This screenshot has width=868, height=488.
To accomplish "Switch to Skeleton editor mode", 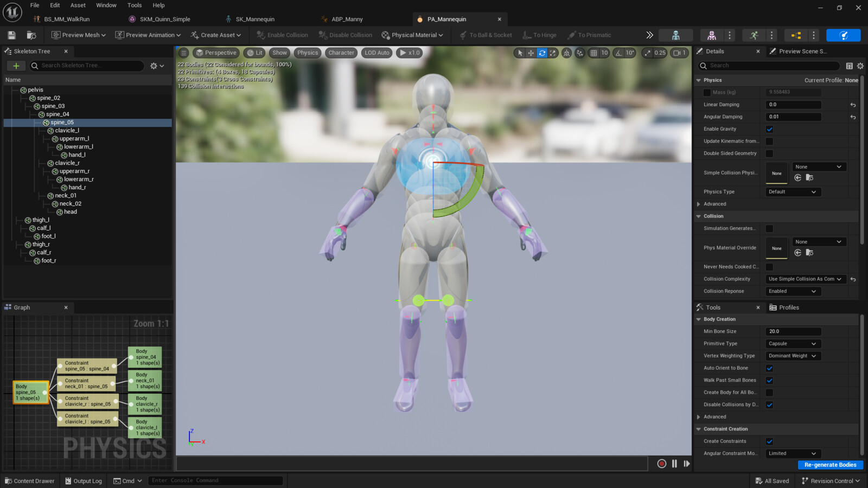I will [675, 35].
